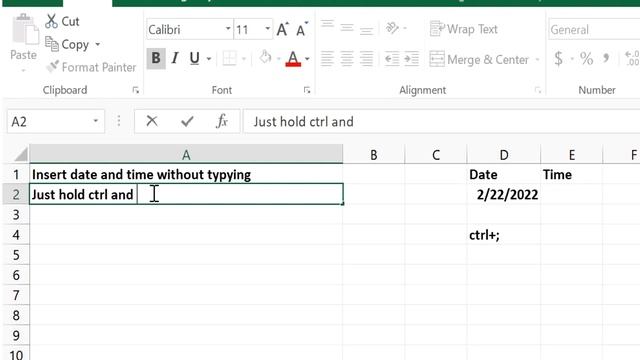Click the Decrease Indent icon
The width and height of the screenshot is (640, 360).
pyautogui.click(x=392, y=59)
